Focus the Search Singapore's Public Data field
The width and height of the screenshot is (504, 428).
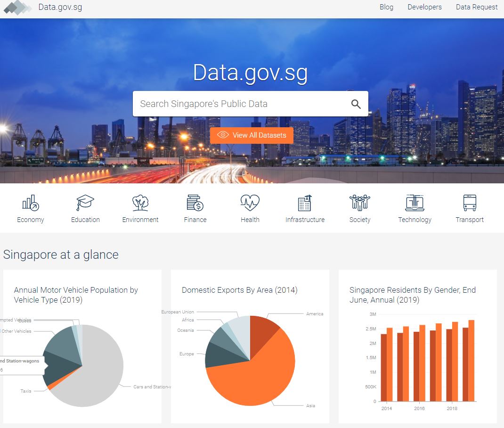[x=251, y=104]
